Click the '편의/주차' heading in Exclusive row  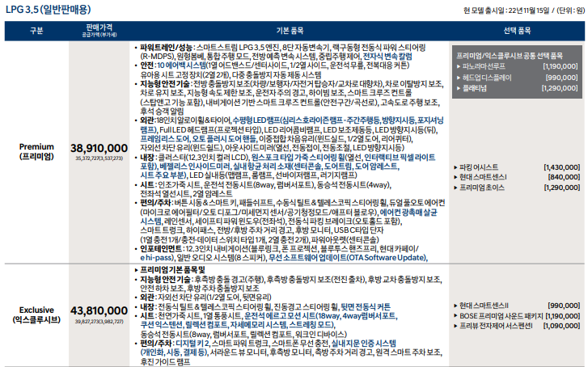[155, 344]
